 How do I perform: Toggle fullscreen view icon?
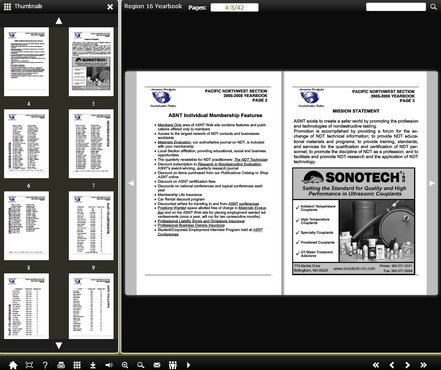pyautogui.click(x=29, y=365)
